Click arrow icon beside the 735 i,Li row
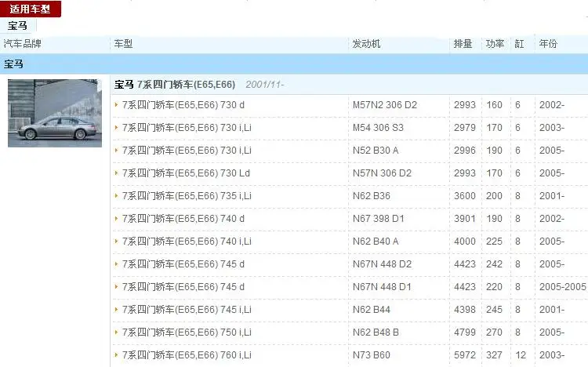This screenshot has height=367, width=588. (x=117, y=195)
